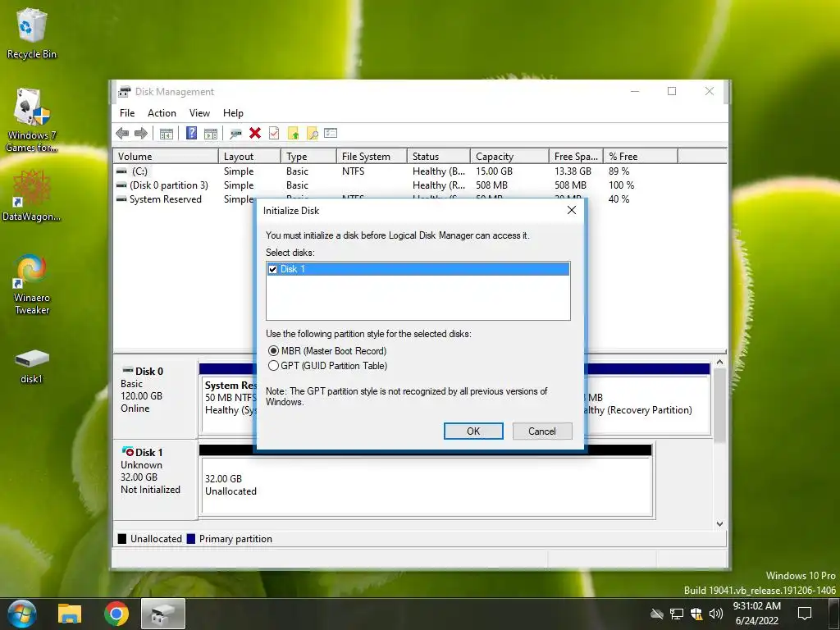Select the disk1 desktop icon
This screenshot has height=630, width=840.
click(32, 366)
